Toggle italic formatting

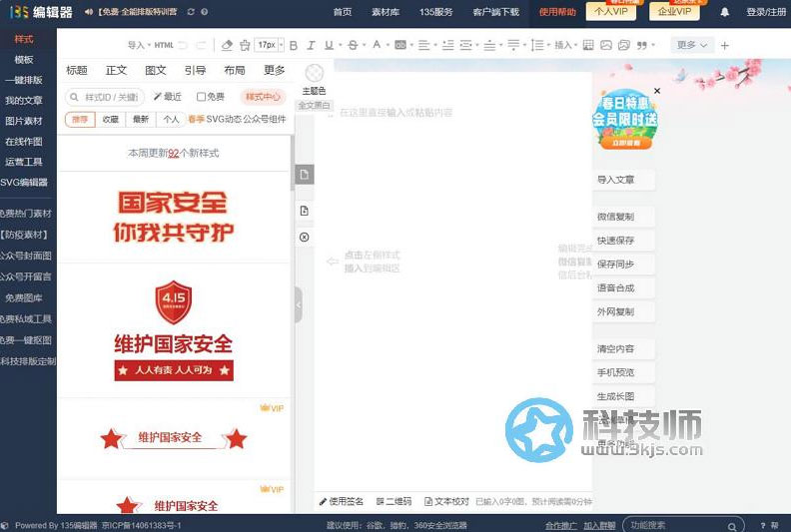[311, 45]
